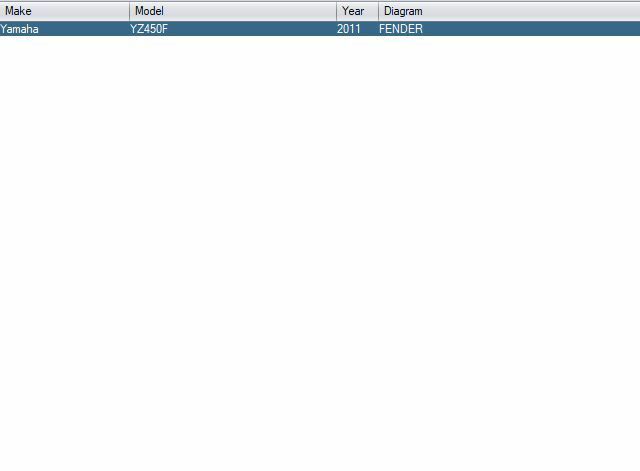Click the Year column header
This screenshot has width=640, height=471.
pos(357,11)
